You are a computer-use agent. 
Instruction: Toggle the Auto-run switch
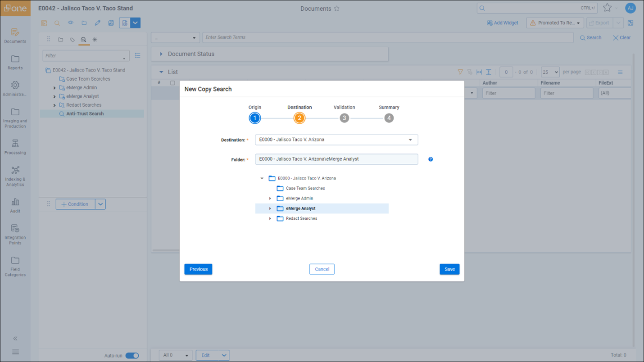point(132,356)
